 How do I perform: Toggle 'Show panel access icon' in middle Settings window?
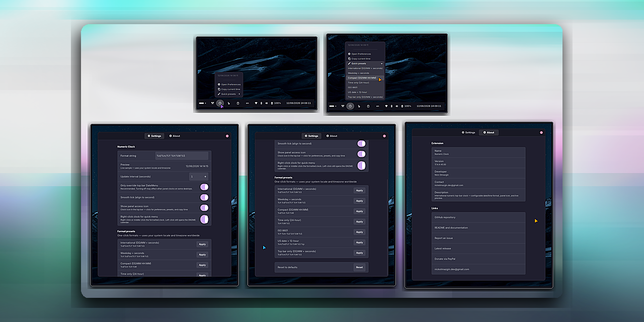(x=361, y=154)
